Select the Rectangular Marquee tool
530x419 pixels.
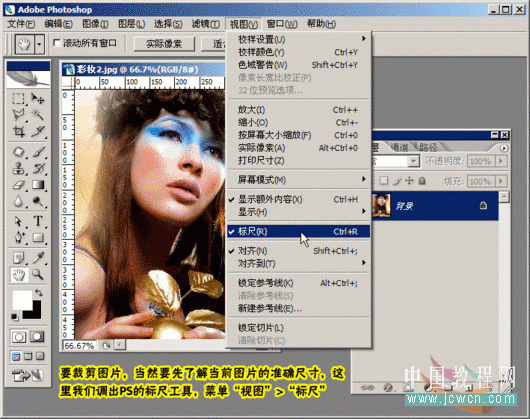18,99
